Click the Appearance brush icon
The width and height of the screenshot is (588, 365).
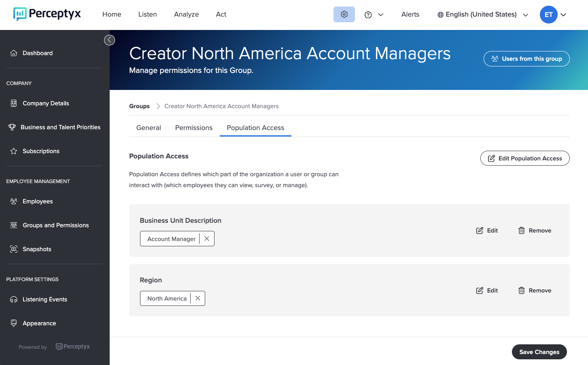click(14, 323)
